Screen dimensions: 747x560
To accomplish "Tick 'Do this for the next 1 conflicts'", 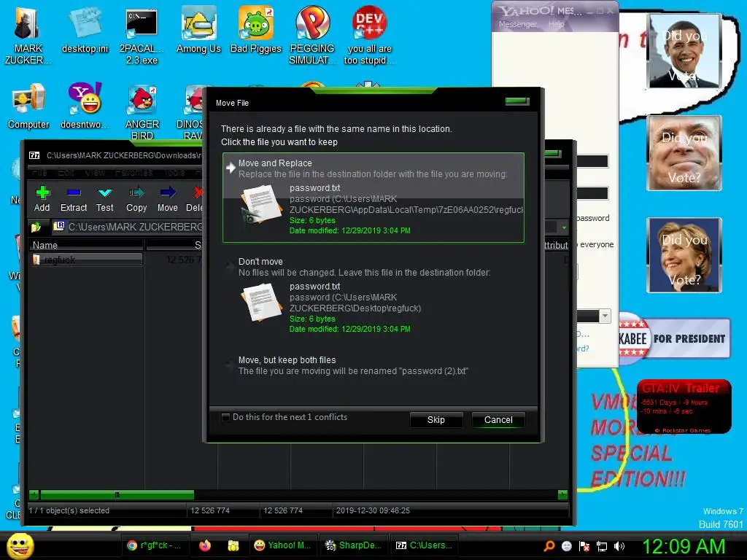I will (226, 417).
